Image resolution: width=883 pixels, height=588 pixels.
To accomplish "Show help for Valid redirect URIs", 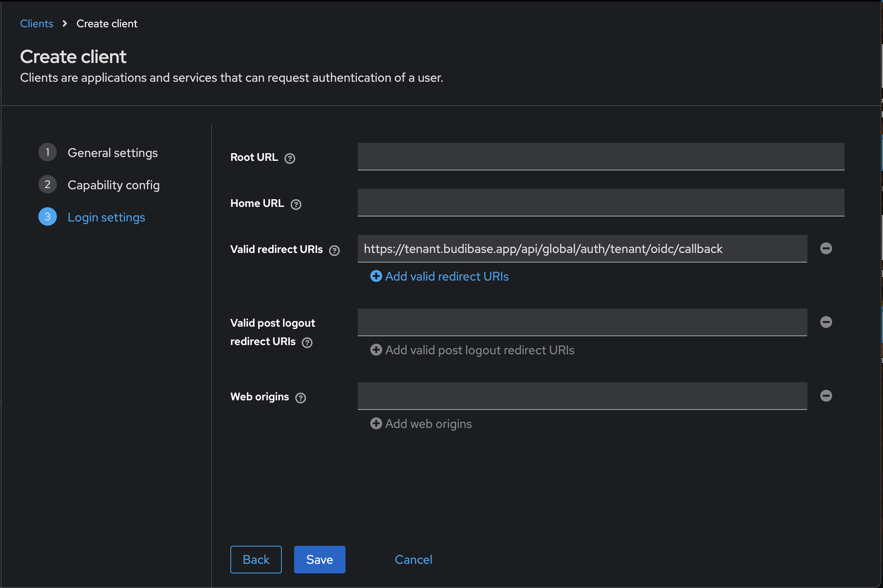I will coord(334,250).
